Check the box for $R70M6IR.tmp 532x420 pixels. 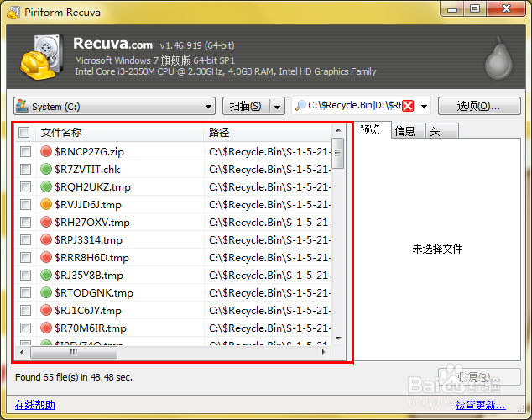25,328
